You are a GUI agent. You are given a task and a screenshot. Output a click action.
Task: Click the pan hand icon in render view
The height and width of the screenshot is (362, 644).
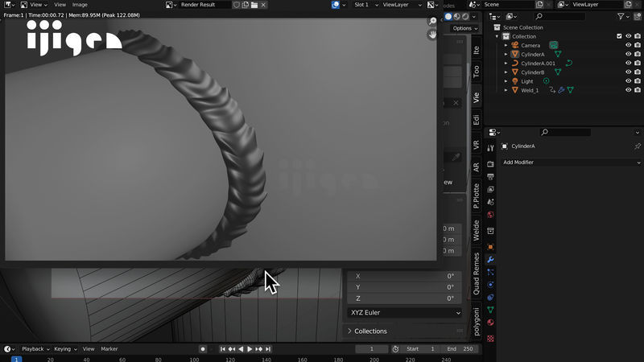coord(432,35)
